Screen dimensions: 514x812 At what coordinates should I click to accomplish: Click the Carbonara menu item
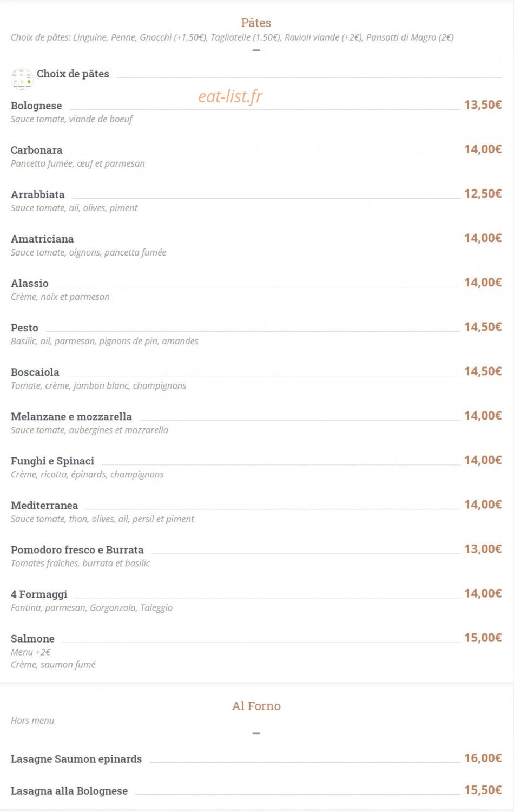click(36, 150)
